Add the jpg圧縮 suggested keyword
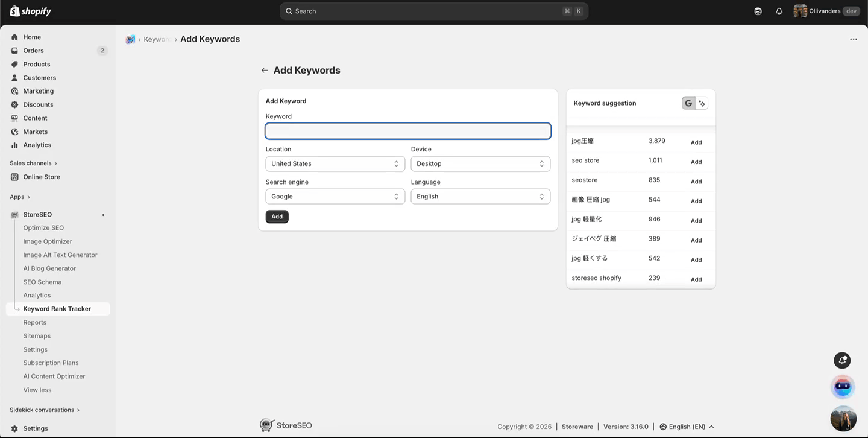 coord(696,142)
